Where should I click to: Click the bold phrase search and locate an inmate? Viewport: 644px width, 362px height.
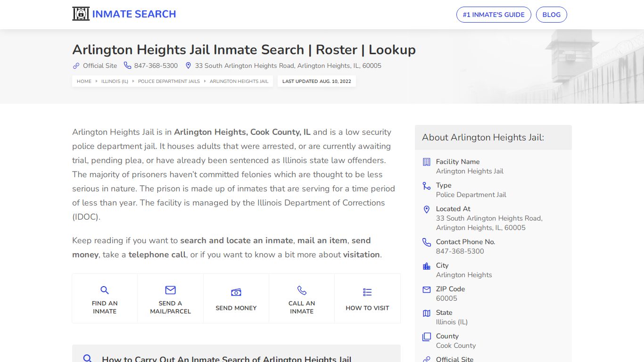(237, 240)
